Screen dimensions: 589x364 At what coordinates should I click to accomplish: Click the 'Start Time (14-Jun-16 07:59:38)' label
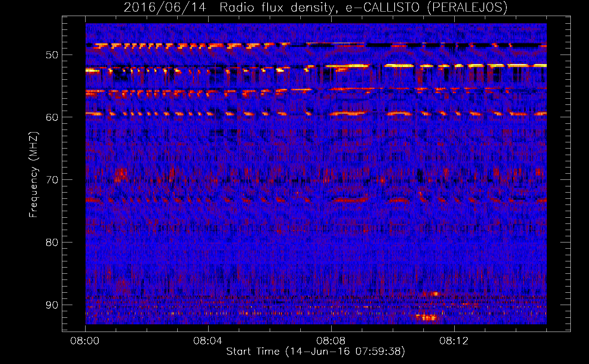pos(316,352)
